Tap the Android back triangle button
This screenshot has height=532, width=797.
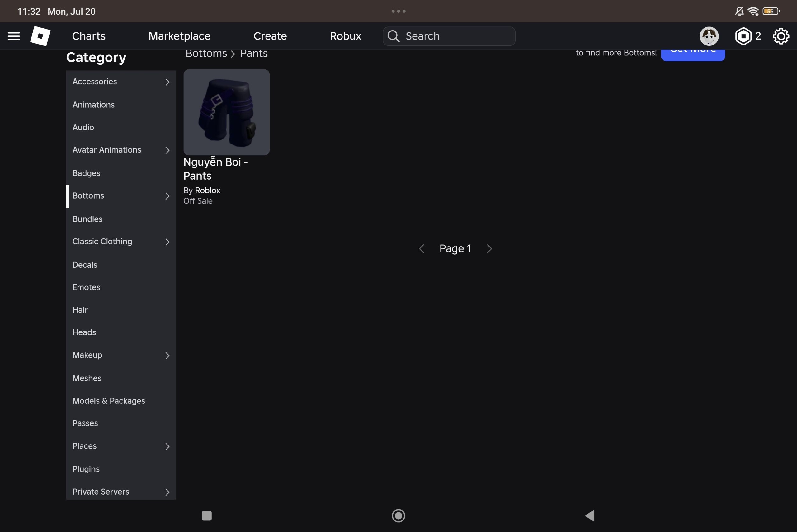[590, 516]
